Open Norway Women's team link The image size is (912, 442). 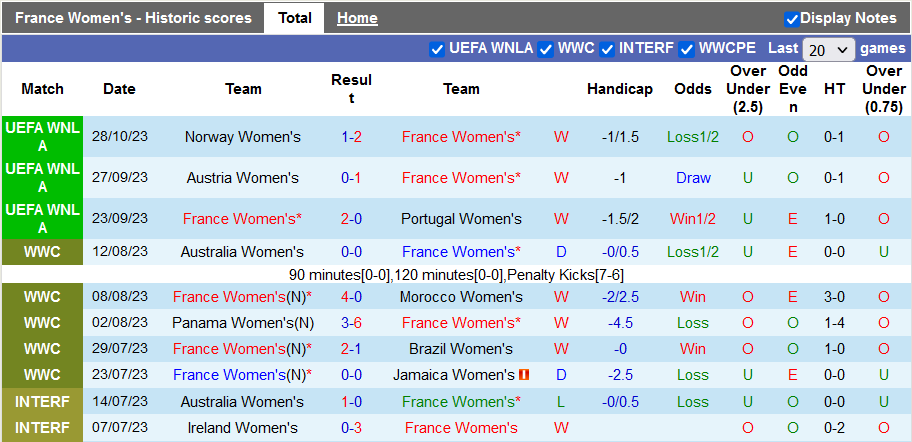click(243, 137)
